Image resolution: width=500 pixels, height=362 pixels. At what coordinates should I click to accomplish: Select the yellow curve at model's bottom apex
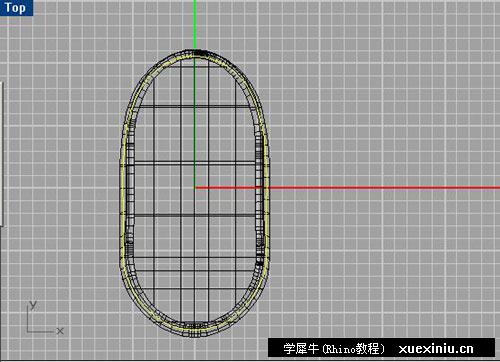(195, 331)
